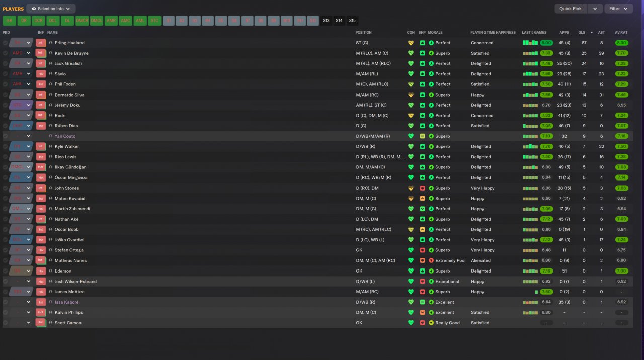Toggle the picked checkmark for Rico Lewis

point(5,157)
